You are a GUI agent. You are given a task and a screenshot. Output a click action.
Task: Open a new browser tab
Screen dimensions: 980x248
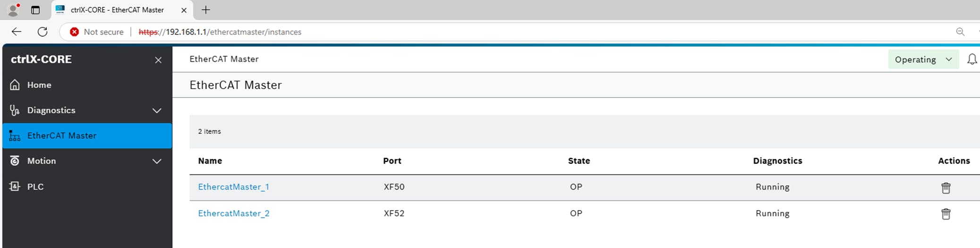tap(206, 10)
